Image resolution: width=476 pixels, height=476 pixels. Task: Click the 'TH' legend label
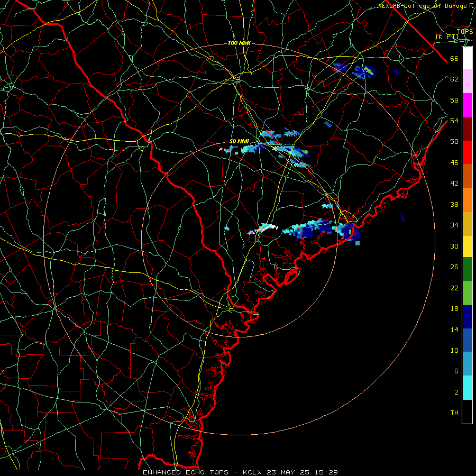pos(454,413)
